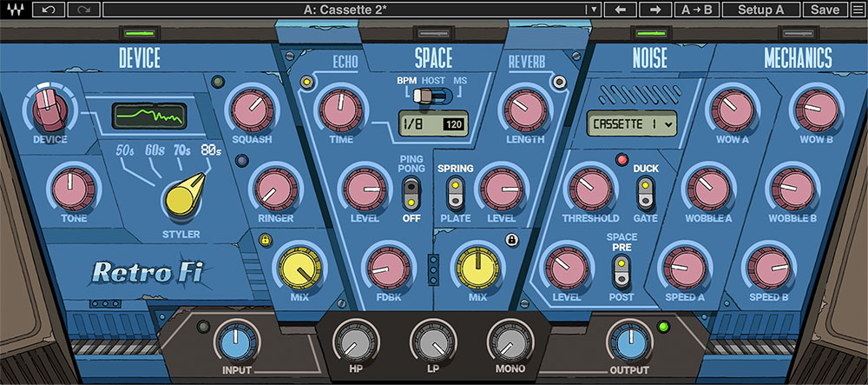Toggle the Ping Pong switch
This screenshot has height=385, width=868.
pyautogui.click(x=411, y=193)
